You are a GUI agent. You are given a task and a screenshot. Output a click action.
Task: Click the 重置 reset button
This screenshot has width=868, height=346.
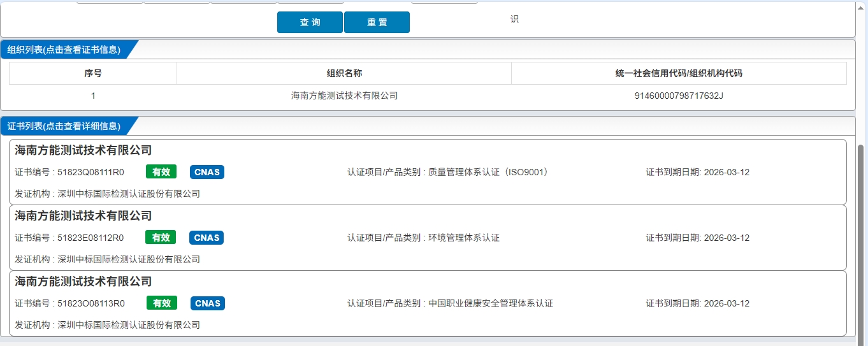point(377,22)
